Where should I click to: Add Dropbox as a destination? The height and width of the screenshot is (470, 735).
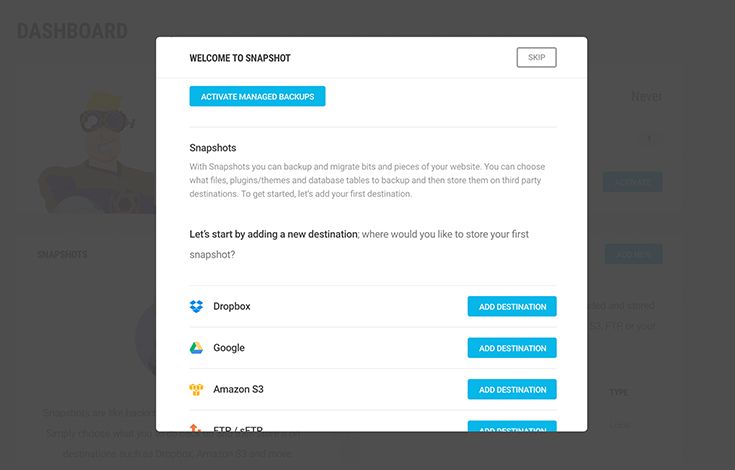512,306
